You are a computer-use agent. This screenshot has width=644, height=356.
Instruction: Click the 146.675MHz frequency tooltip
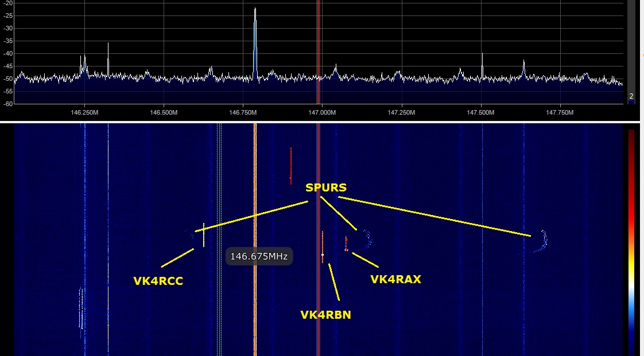pos(259,256)
